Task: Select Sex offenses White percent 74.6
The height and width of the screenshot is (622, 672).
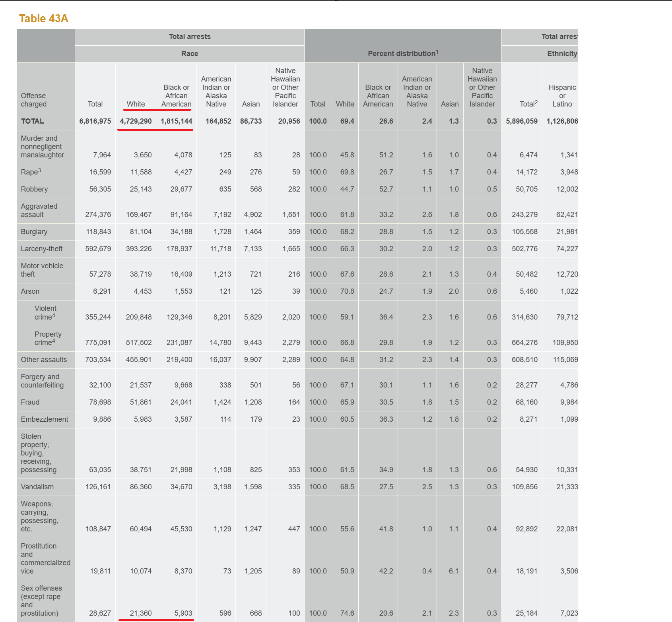Action: 347,613
